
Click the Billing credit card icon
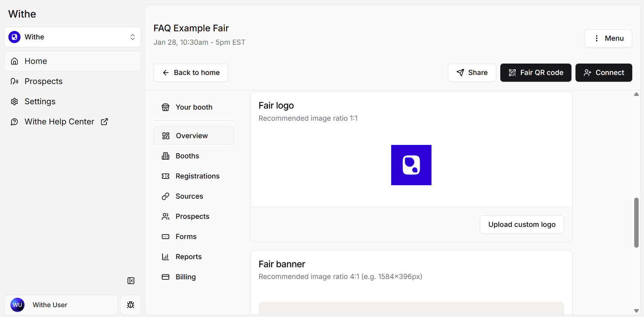[166, 277]
